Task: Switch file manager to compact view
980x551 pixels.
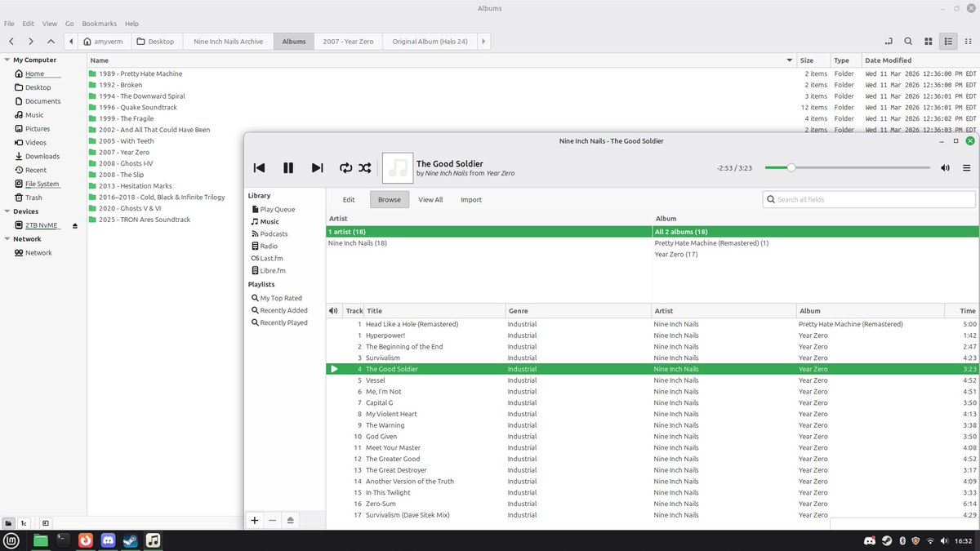Action: click(x=968, y=41)
